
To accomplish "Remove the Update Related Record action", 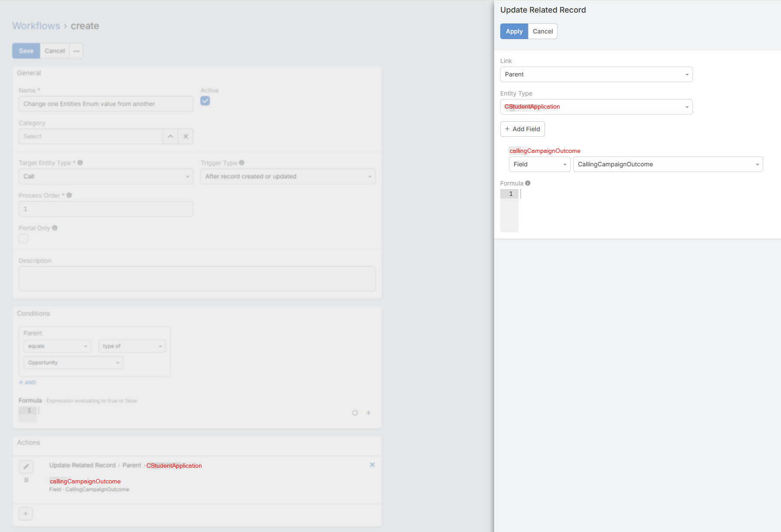I will coord(372,465).
